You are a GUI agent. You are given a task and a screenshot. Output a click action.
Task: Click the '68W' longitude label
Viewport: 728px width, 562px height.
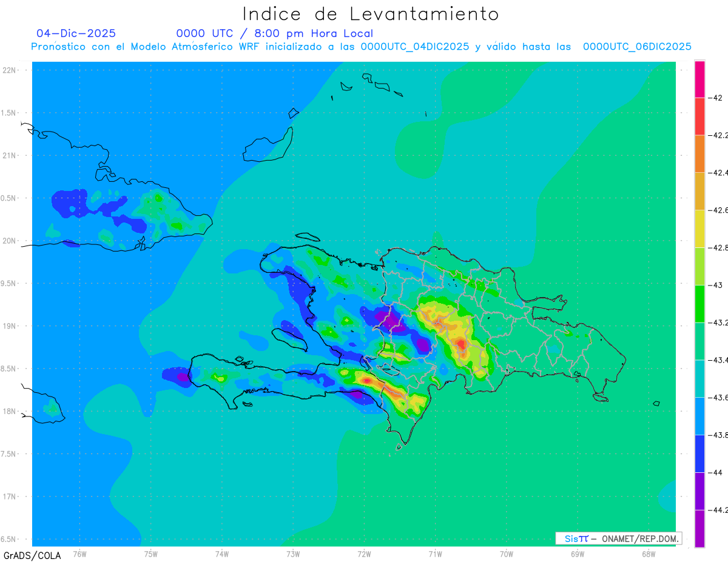click(x=649, y=554)
